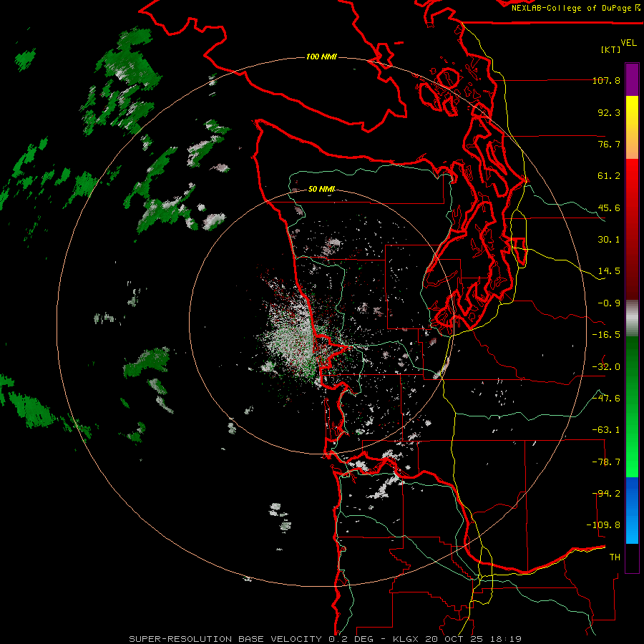This screenshot has height=644, width=644.
Task: Select the 107.8 velocity scale value
Action: point(606,80)
